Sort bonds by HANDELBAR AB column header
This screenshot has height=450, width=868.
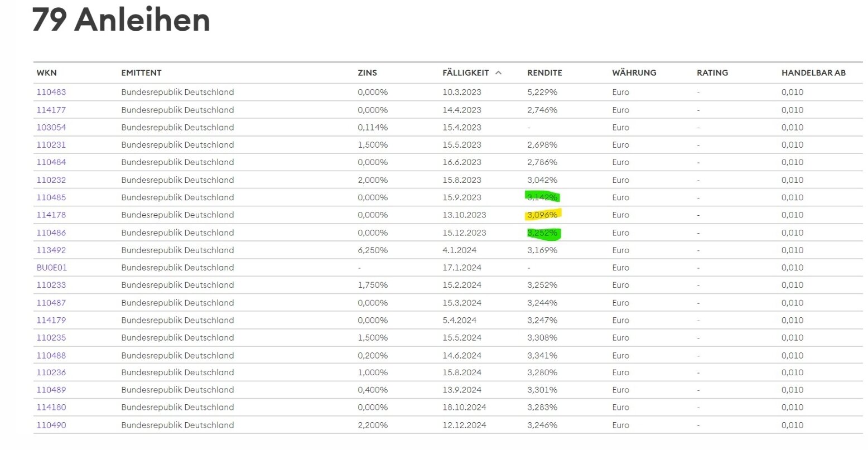tap(813, 72)
